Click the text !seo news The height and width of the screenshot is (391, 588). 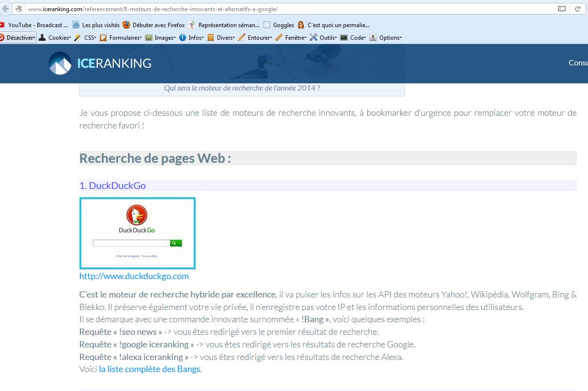pos(138,332)
